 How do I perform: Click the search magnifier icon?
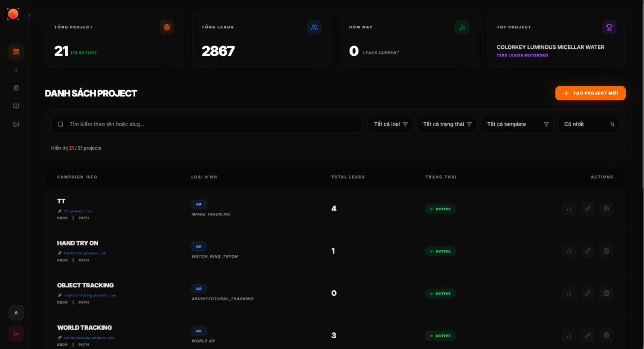click(61, 124)
